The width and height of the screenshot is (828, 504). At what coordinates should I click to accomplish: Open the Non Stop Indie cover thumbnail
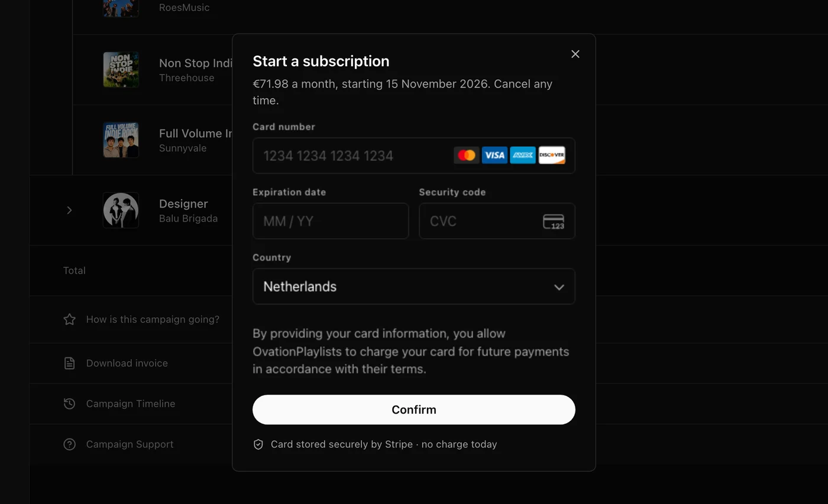tap(121, 70)
